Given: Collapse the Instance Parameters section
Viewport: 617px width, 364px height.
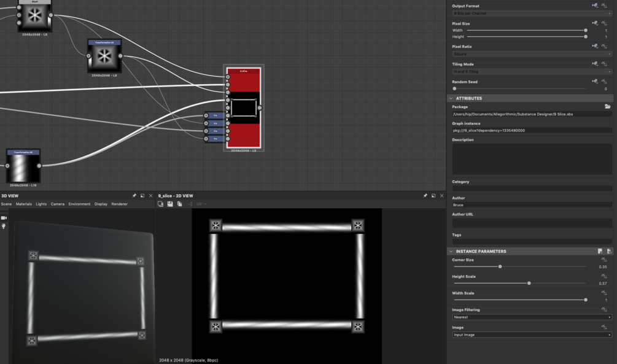Looking at the screenshot, I should coord(451,251).
